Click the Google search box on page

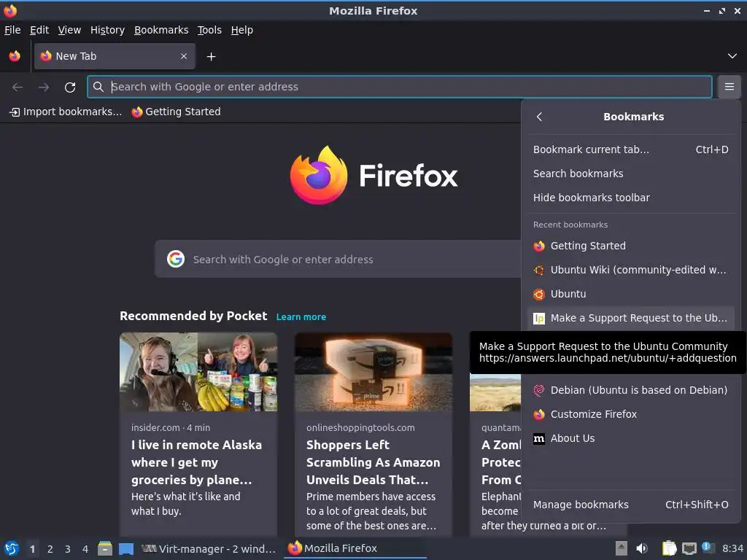(x=338, y=260)
